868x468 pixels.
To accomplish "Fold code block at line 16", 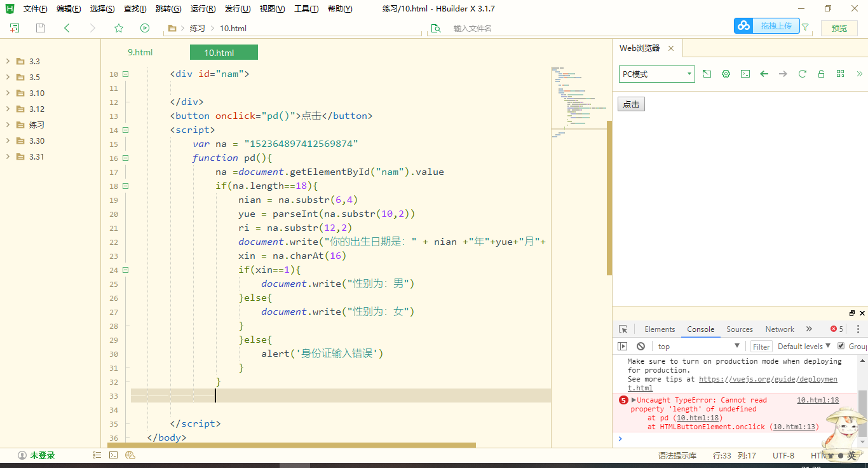I will [125, 158].
